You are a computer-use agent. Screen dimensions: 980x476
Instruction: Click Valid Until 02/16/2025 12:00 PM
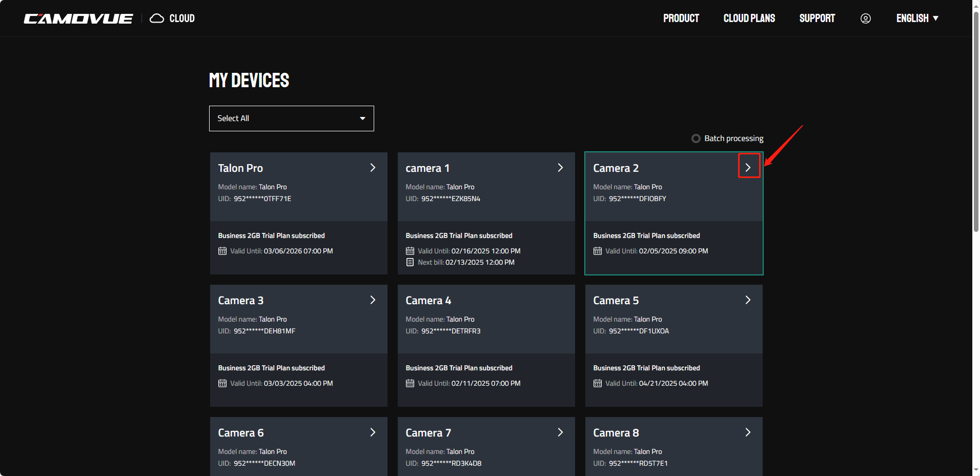(x=469, y=251)
